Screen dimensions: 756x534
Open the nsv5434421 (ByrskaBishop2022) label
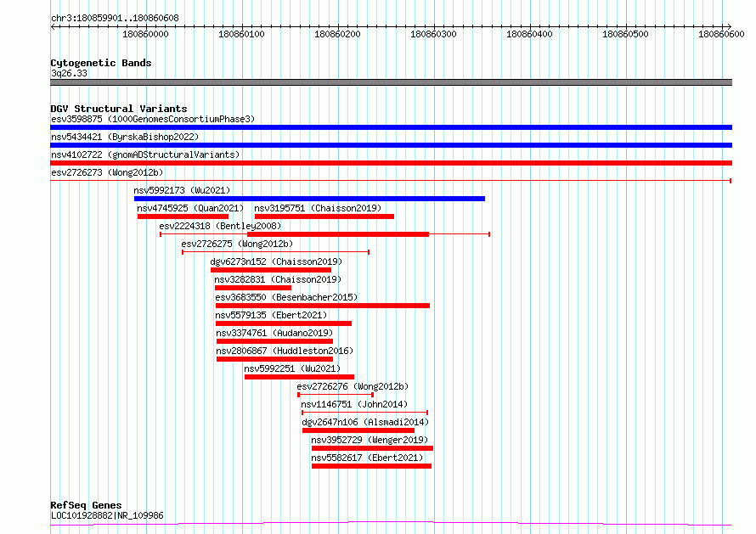(x=125, y=137)
